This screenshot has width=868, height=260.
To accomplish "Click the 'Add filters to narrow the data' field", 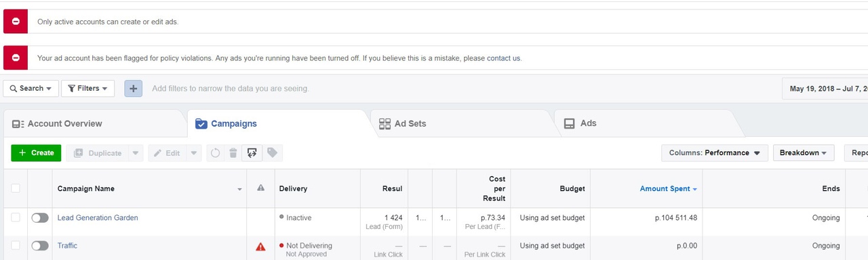I will (x=231, y=89).
